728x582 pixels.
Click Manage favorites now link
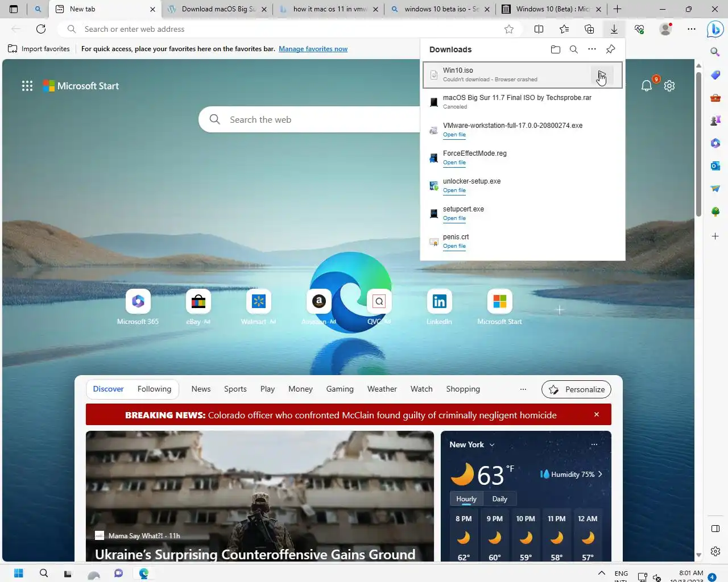pyautogui.click(x=313, y=49)
